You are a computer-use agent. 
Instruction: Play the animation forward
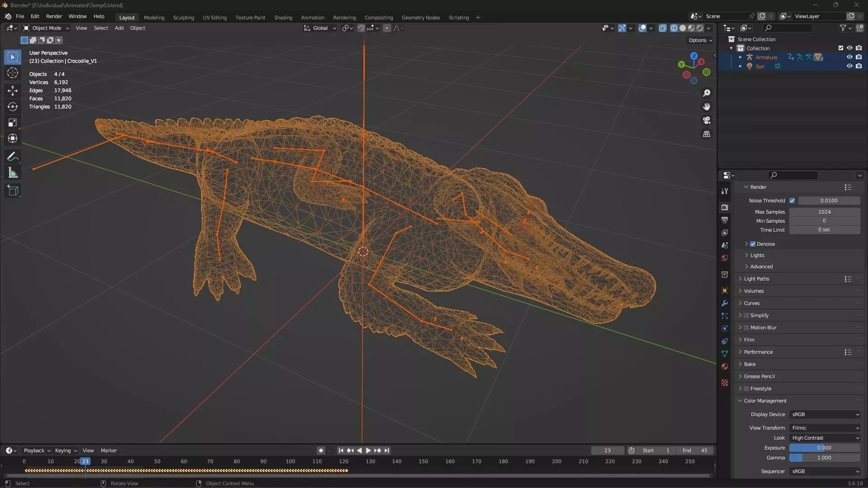[368, 450]
